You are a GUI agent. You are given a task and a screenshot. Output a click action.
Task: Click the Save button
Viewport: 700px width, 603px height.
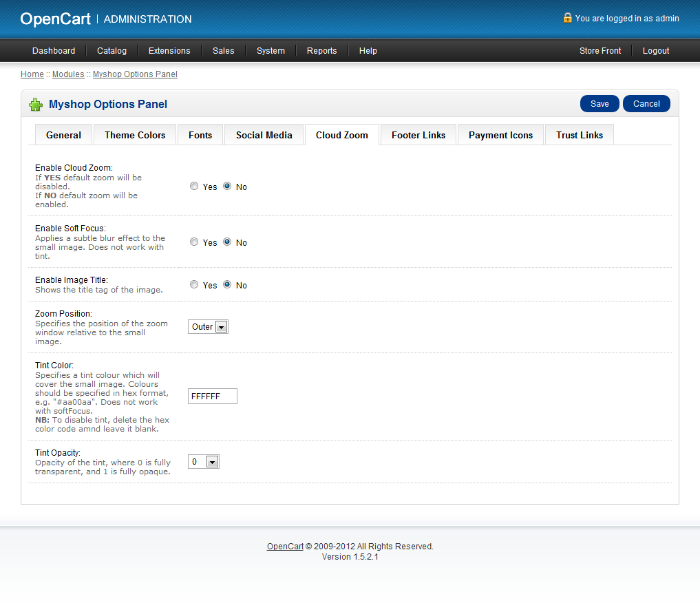coord(600,103)
